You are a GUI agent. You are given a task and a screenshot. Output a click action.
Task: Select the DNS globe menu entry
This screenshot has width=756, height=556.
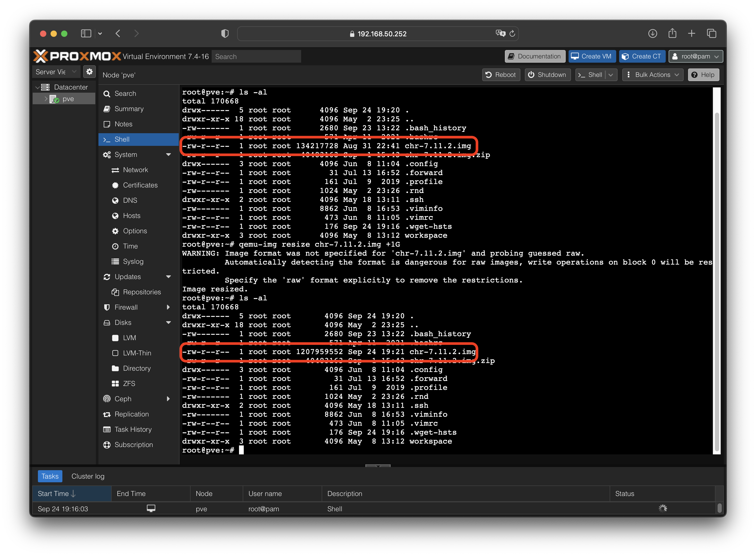130,200
